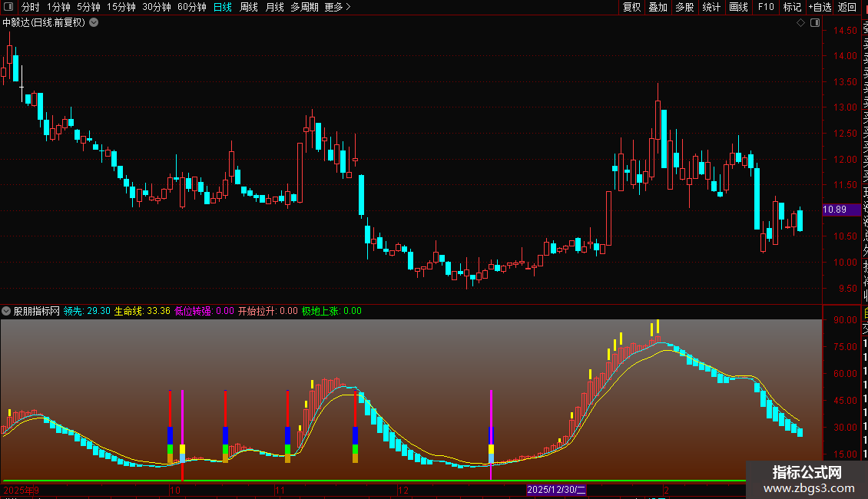
Task: Click the month 10 marker on time axis
Action: pos(175,490)
